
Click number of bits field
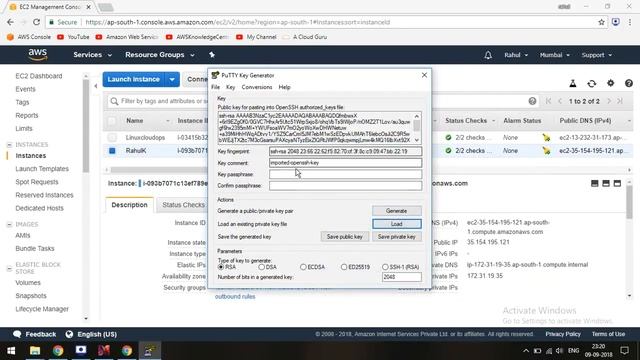[x=402, y=277]
